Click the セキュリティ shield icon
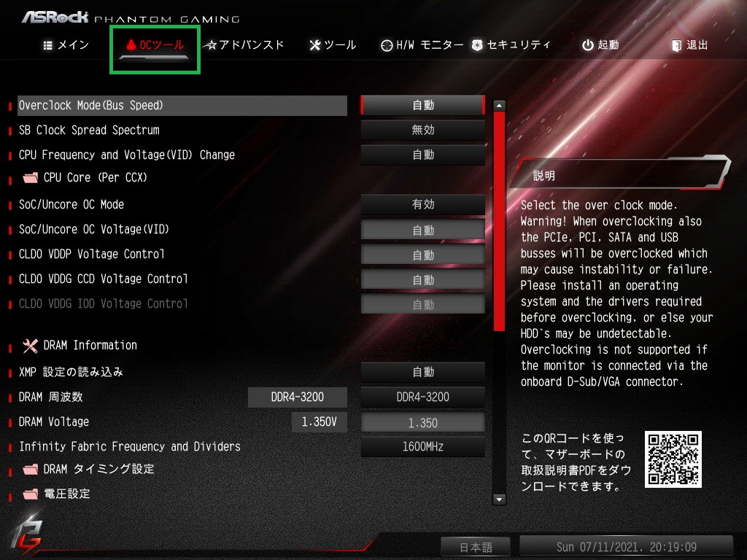The height and width of the screenshot is (560, 747). [477, 45]
